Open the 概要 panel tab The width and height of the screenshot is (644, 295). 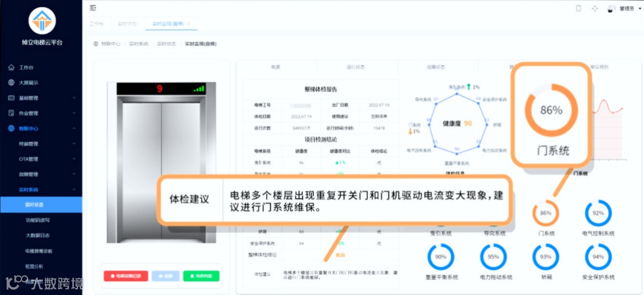tap(275, 67)
